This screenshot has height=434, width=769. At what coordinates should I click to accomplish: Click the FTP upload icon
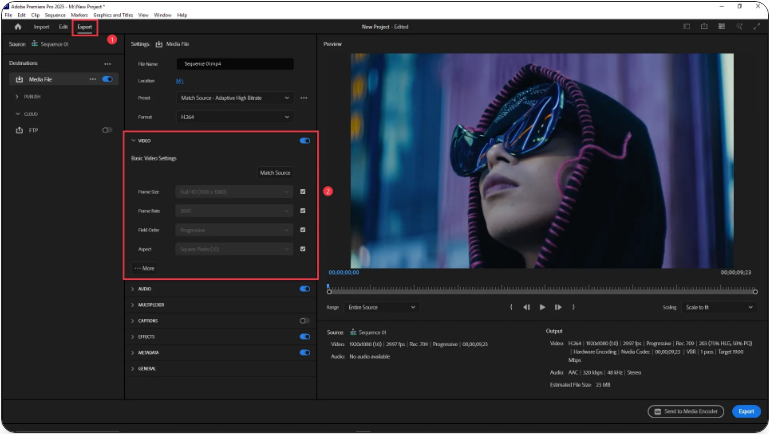[x=20, y=130]
